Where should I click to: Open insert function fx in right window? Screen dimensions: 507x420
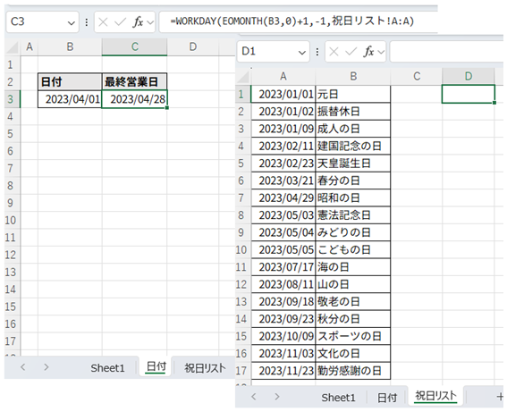[x=368, y=51]
